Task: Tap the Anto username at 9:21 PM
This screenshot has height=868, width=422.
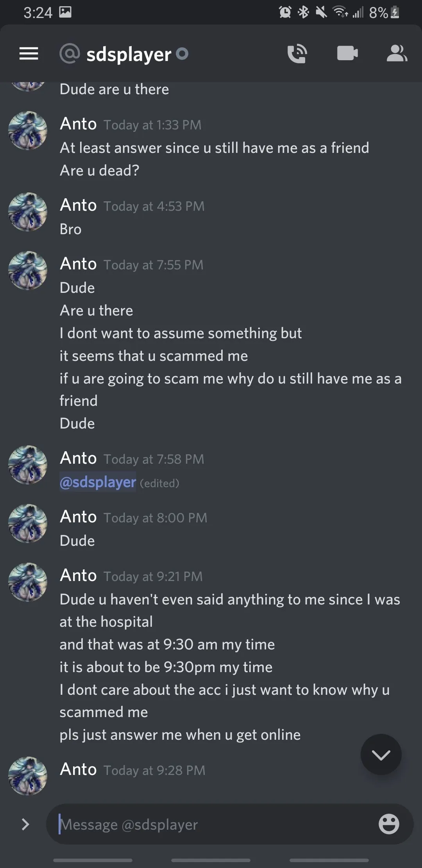Action: [78, 576]
